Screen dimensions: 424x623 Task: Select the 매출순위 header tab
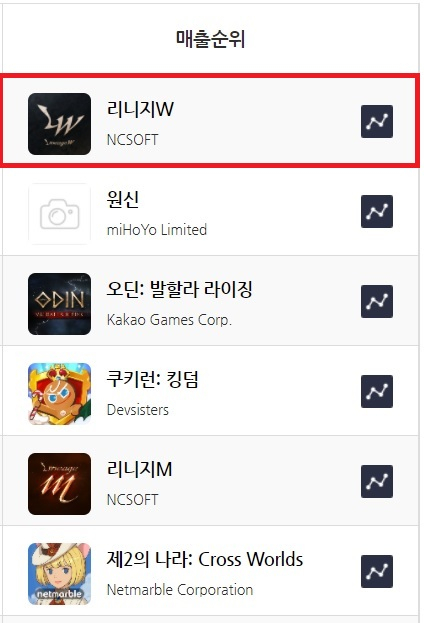pyautogui.click(x=211, y=39)
